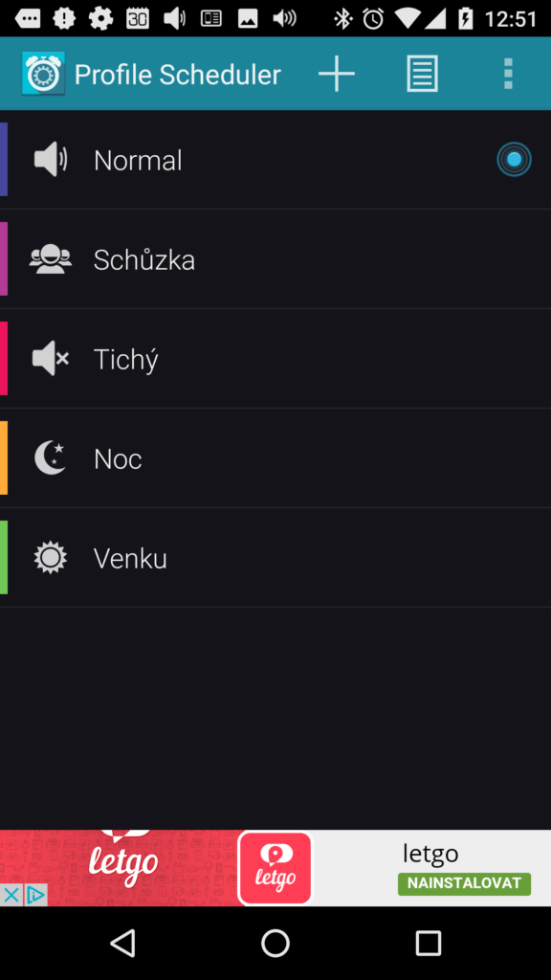The height and width of the screenshot is (980, 551).
Task: Tap the Normal profile's purple color strip
Action: [4, 160]
